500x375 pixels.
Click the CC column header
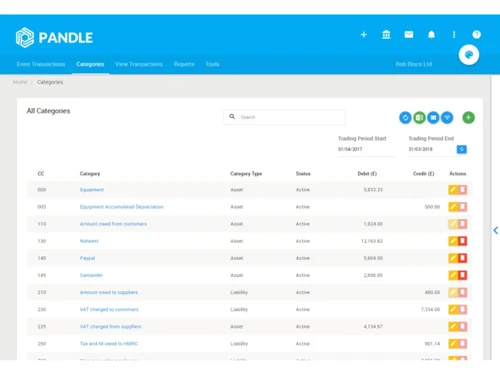(x=41, y=174)
